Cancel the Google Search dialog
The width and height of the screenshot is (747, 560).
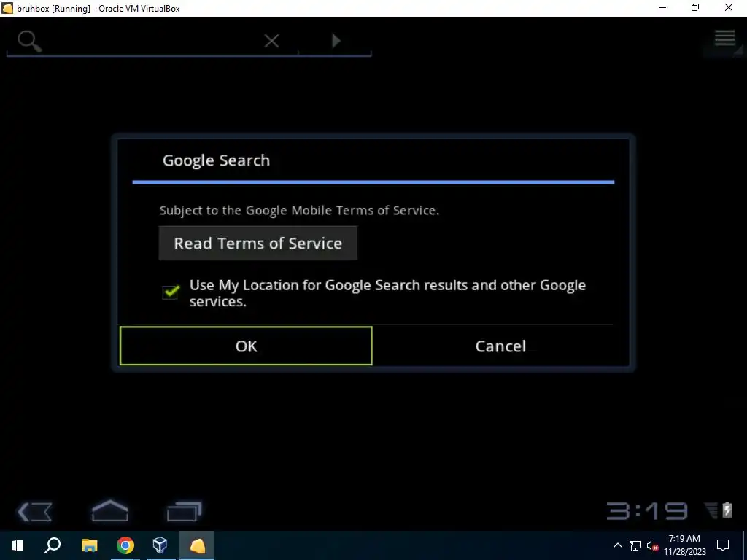point(500,346)
